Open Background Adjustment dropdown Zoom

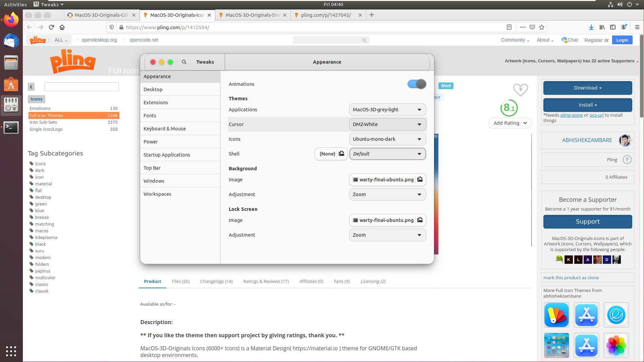point(387,194)
